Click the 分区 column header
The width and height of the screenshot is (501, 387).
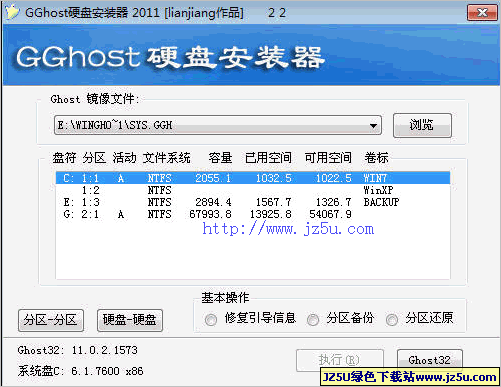click(94, 158)
